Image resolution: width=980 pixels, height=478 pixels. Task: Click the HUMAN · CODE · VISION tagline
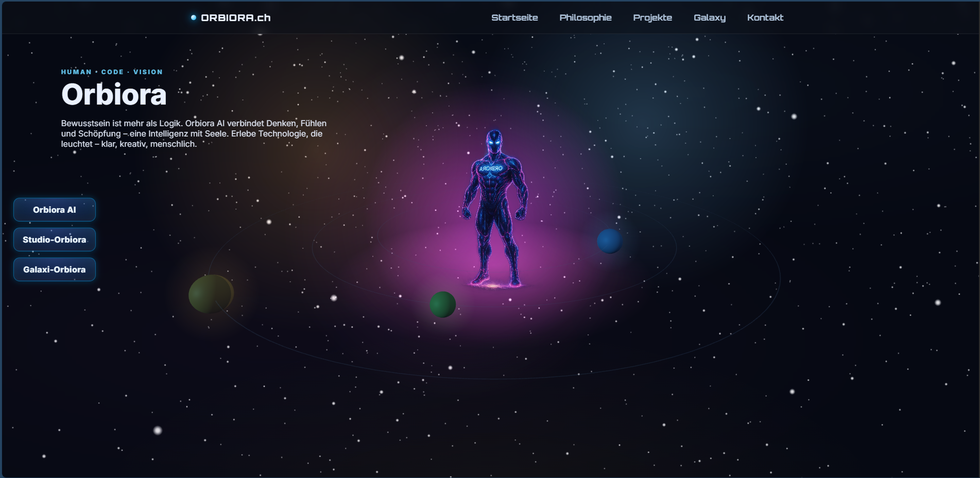112,72
